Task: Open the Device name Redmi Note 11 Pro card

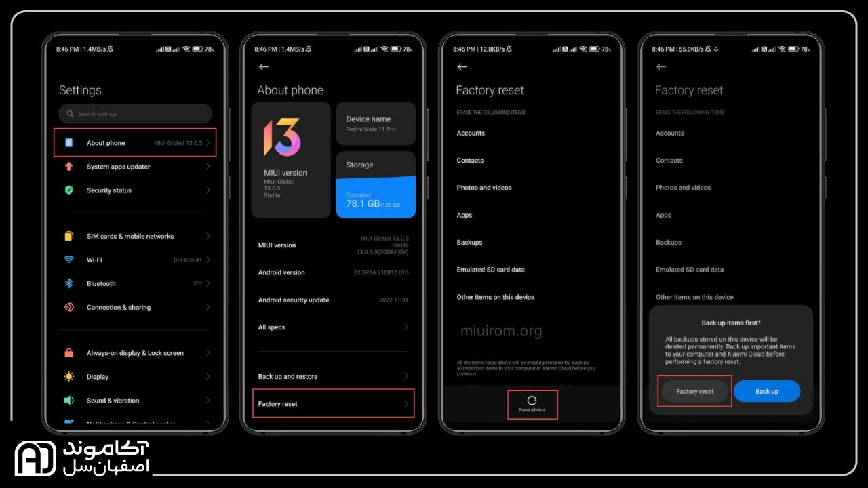Action: 376,123
